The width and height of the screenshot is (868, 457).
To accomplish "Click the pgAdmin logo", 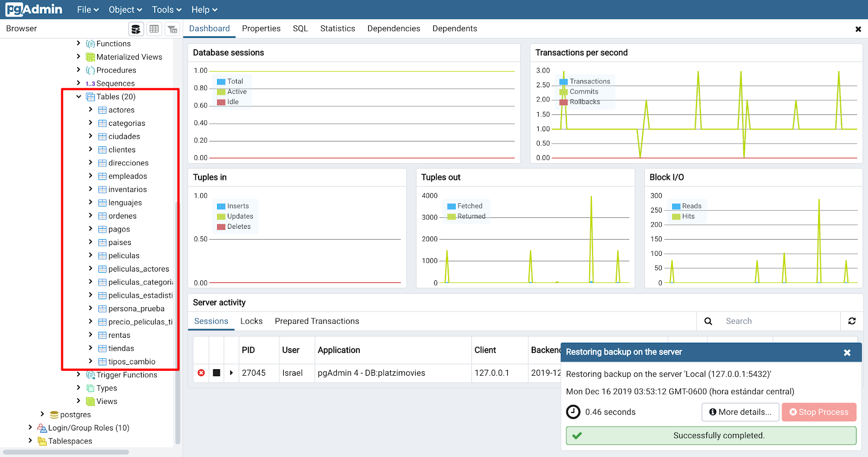I will (34, 9).
